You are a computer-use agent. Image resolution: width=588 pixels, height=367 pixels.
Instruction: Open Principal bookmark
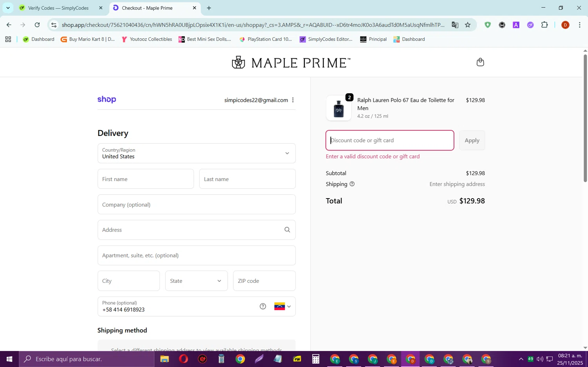[x=374, y=39]
